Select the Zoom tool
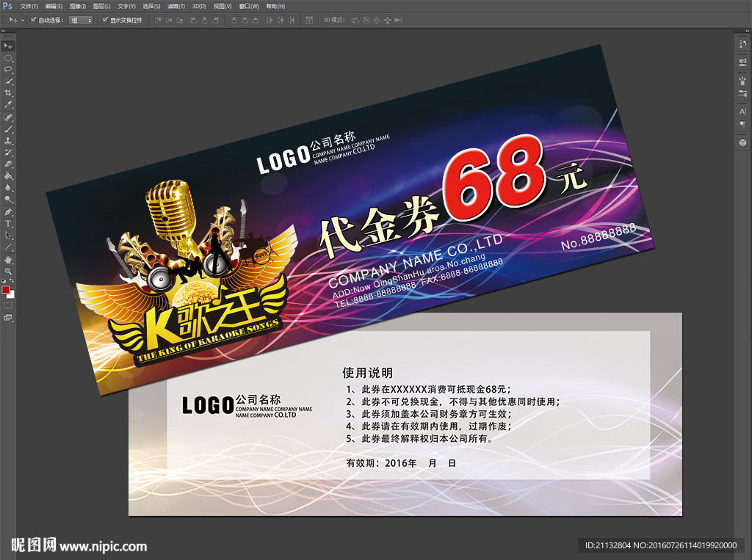Screen dimensions: 752x560 click(x=8, y=272)
